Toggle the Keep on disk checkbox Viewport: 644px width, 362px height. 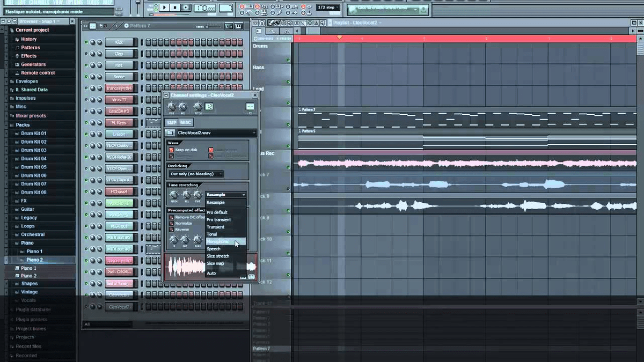click(x=171, y=150)
